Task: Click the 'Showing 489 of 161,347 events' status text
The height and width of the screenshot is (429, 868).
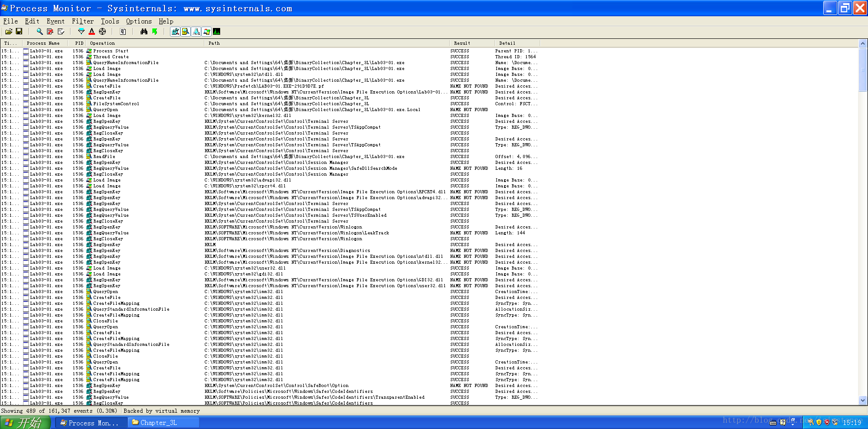Action: coord(59,411)
